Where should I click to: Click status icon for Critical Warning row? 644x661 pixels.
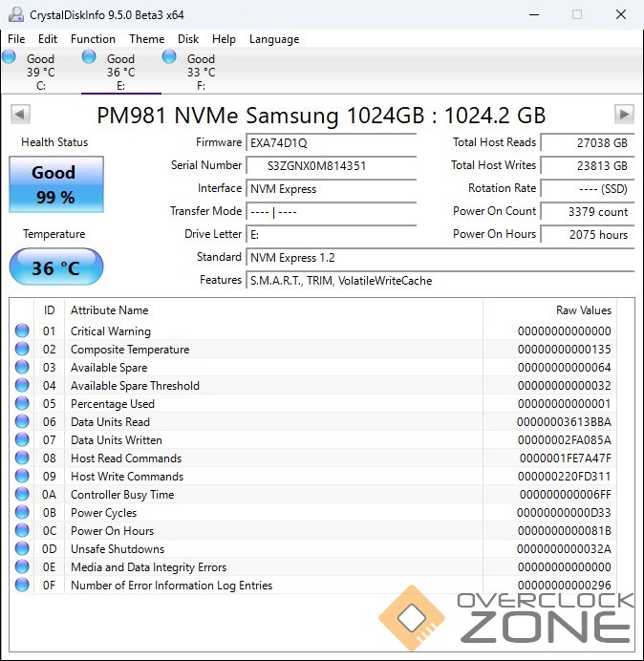click(22, 330)
